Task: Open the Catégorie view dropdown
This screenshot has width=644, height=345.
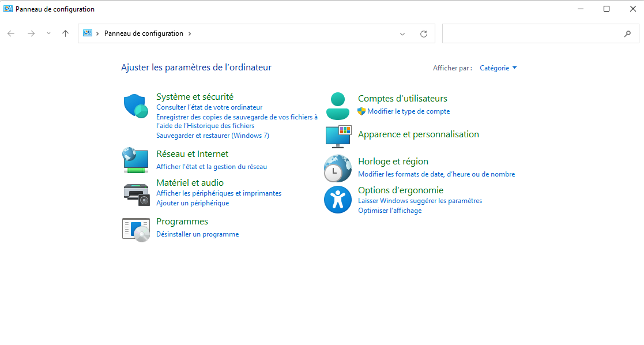Action: 498,68
